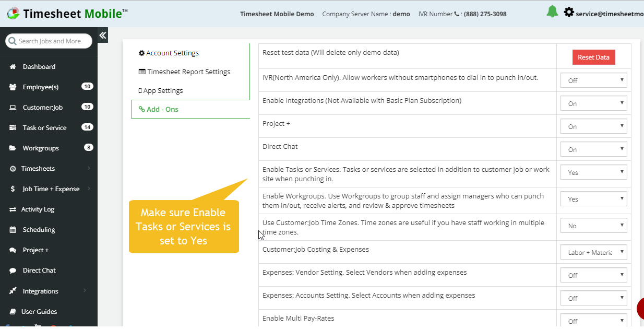Click the Job Time + Expense dollar icon
Viewport: 644px width, 329px height.
pos(13,189)
